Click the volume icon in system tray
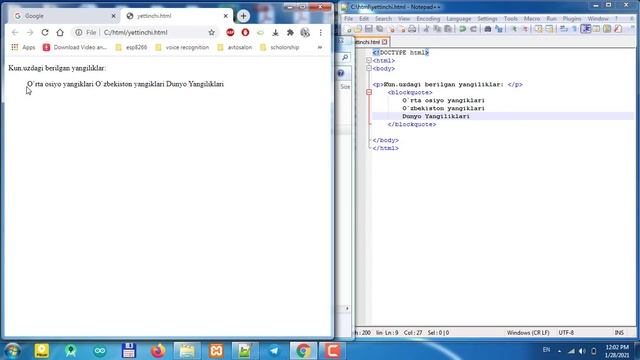 click(582, 351)
